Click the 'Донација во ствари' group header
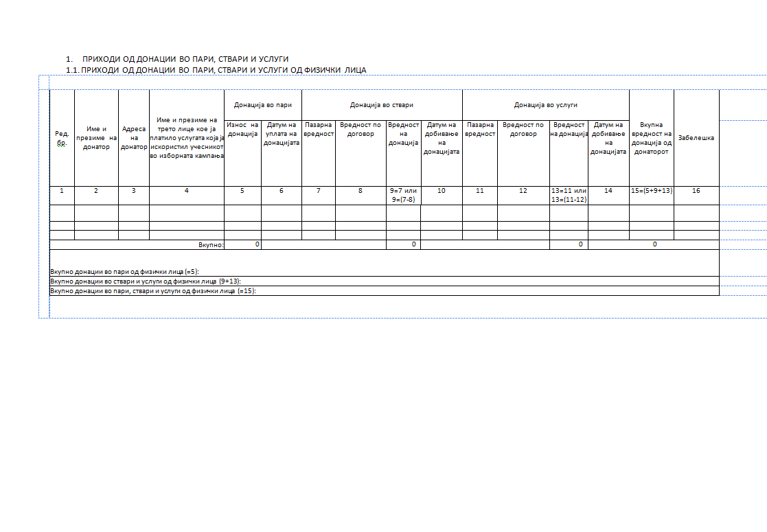The image size is (767, 532). click(382, 105)
